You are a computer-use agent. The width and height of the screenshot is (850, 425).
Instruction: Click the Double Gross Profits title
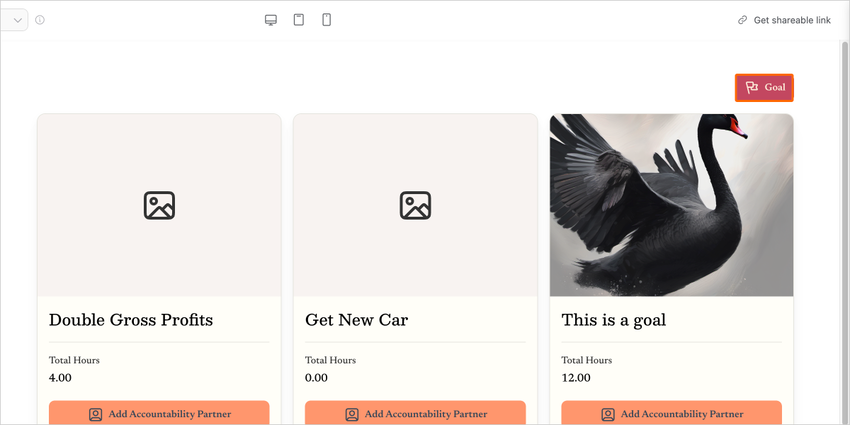click(131, 320)
